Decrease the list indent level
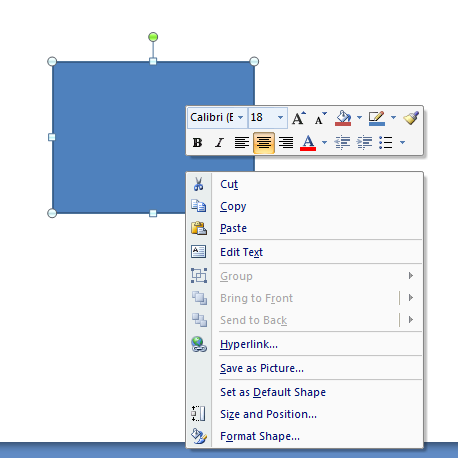 click(342, 143)
